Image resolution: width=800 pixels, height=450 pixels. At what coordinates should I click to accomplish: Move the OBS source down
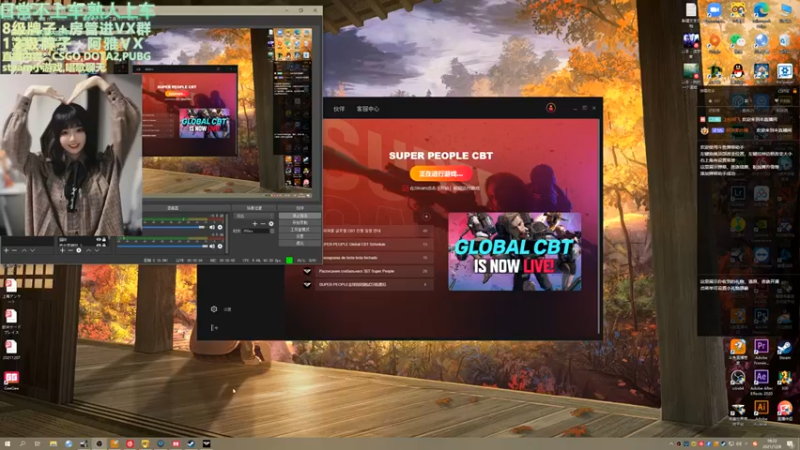(x=97, y=251)
